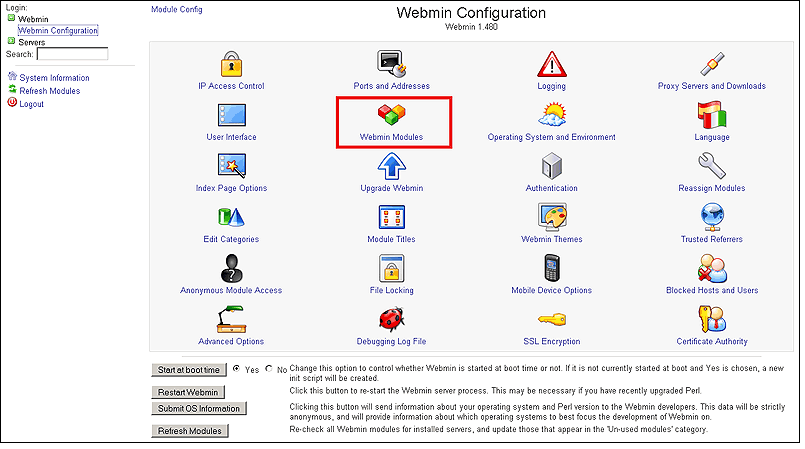
Task: Click the Logging text link
Action: click(552, 86)
